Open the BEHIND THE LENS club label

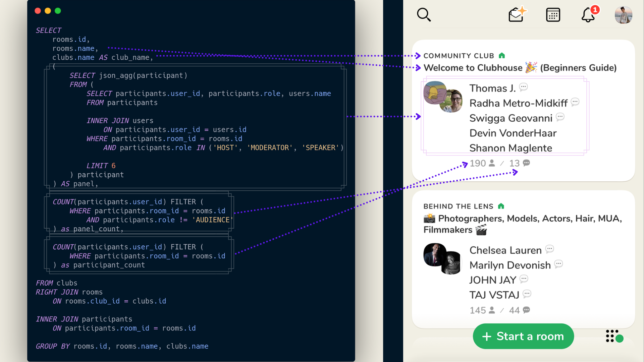point(458,206)
